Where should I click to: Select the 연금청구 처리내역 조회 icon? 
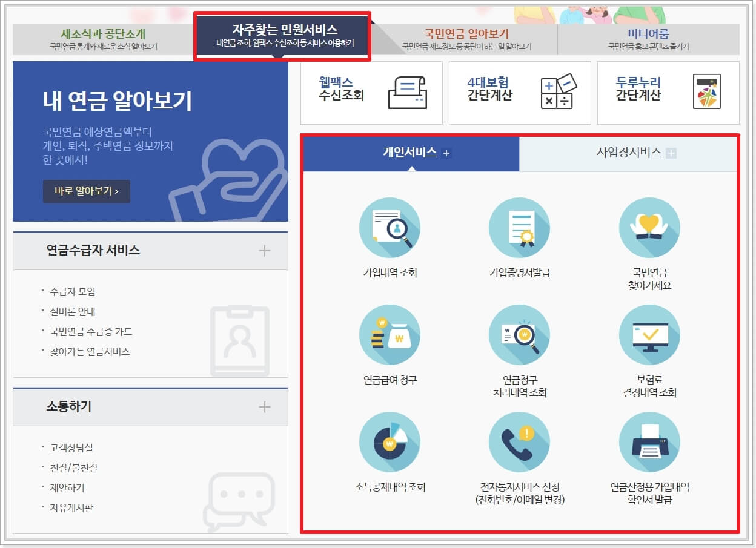point(520,335)
